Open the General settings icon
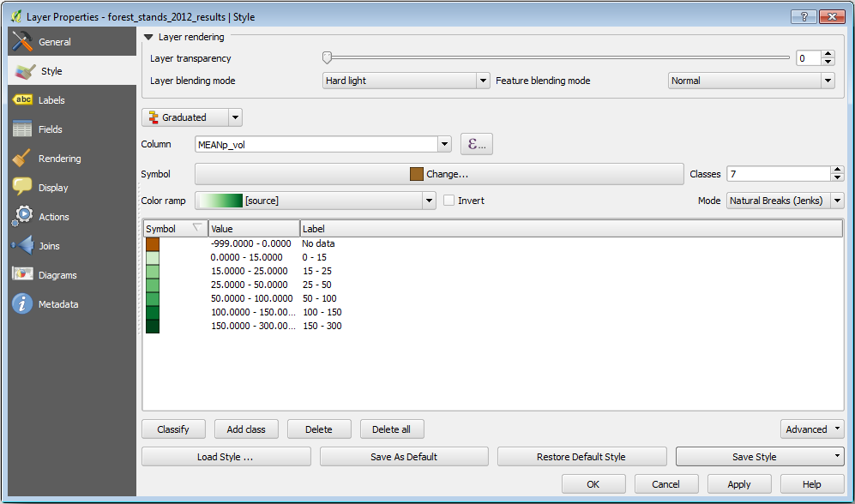The image size is (855, 504). coord(23,41)
